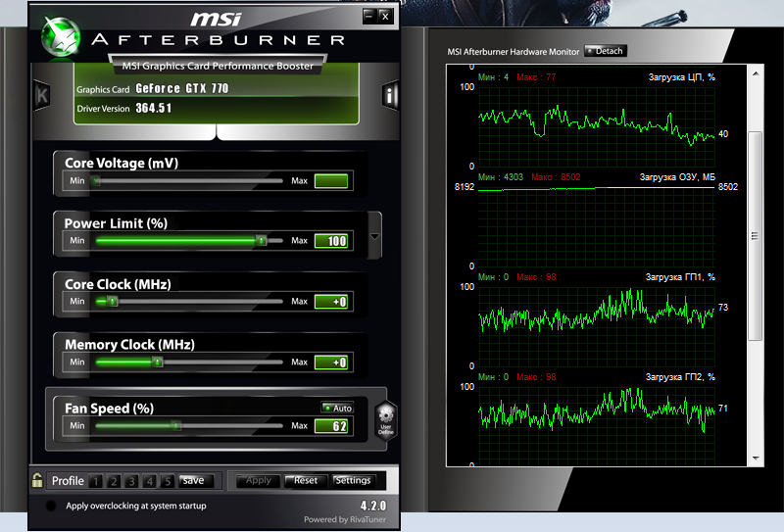Select profile slot 2
This screenshot has height=532, width=784.
pos(114,481)
